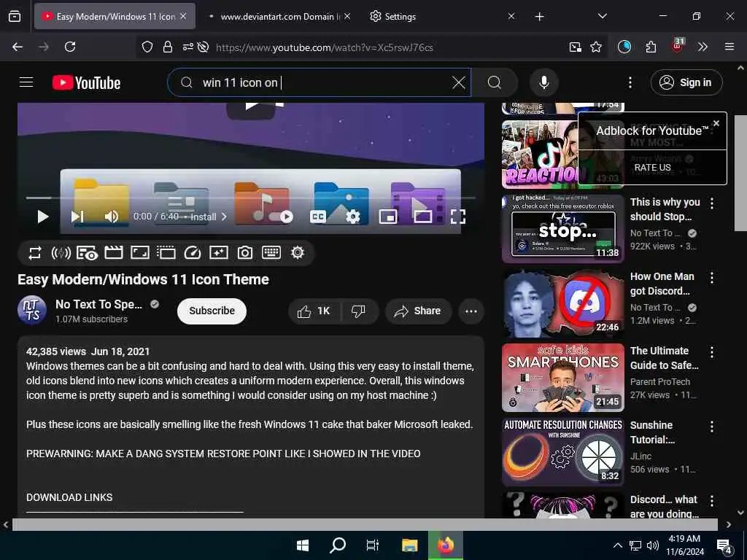Open YouTube settings three-dot menu
747x560 pixels.
630,83
